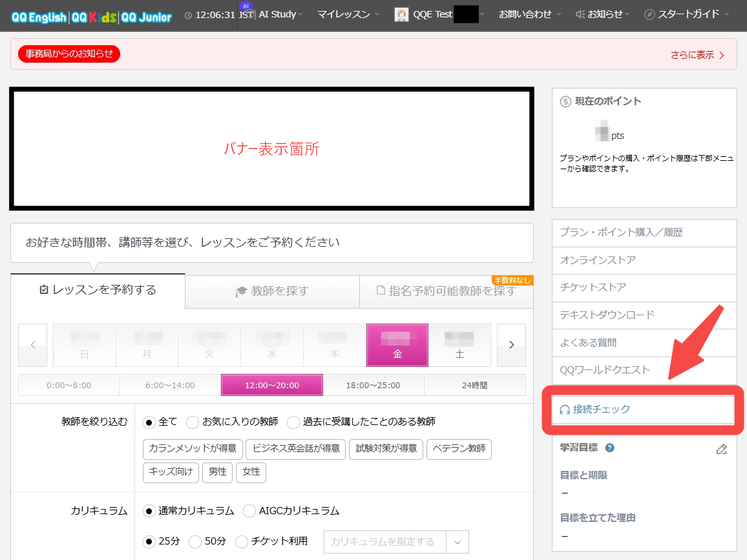
Task: Click the coin icon beside 現在のポイント
Action: pyautogui.click(x=565, y=101)
